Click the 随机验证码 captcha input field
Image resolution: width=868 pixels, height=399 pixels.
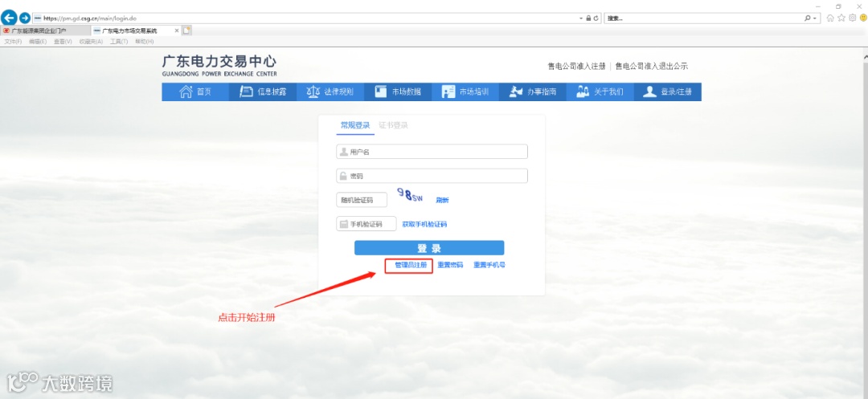point(362,199)
